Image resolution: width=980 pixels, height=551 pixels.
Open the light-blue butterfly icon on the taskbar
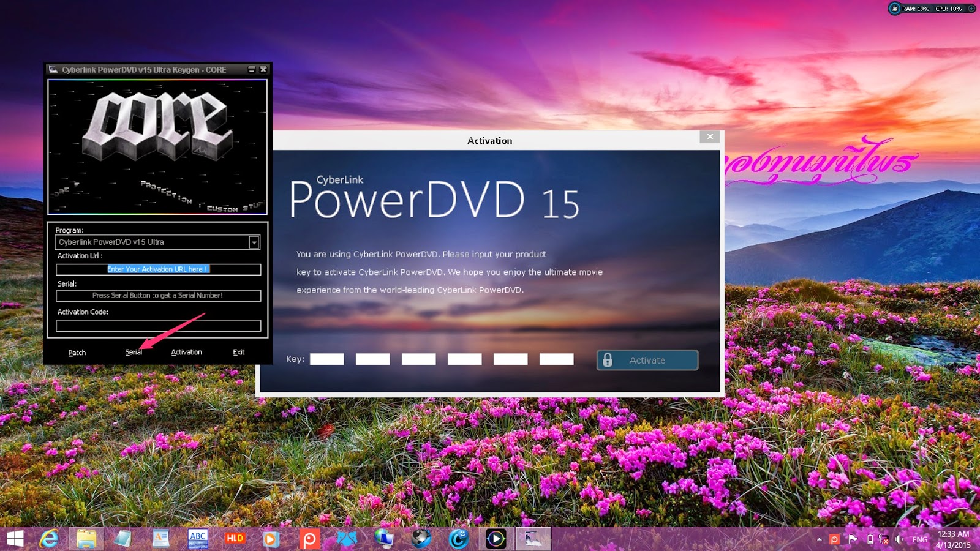click(347, 539)
